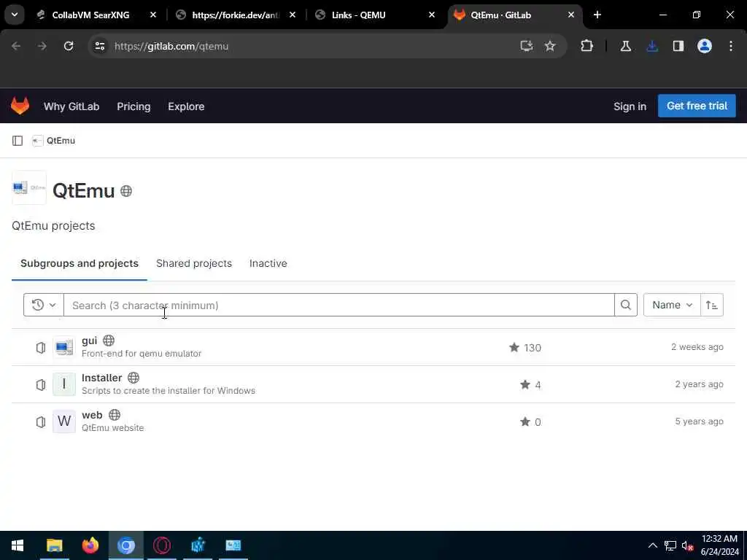View site information icon in address bar
The image size is (747, 560).
click(100, 46)
